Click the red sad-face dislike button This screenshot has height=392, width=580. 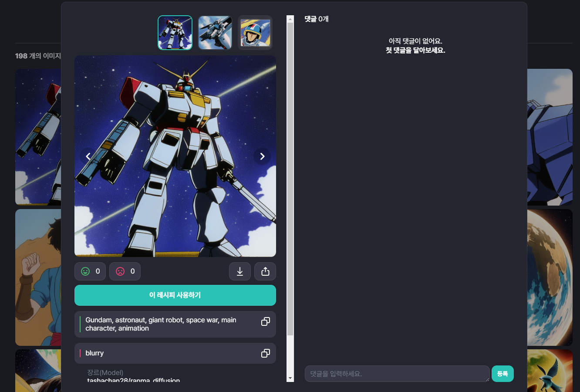point(125,271)
